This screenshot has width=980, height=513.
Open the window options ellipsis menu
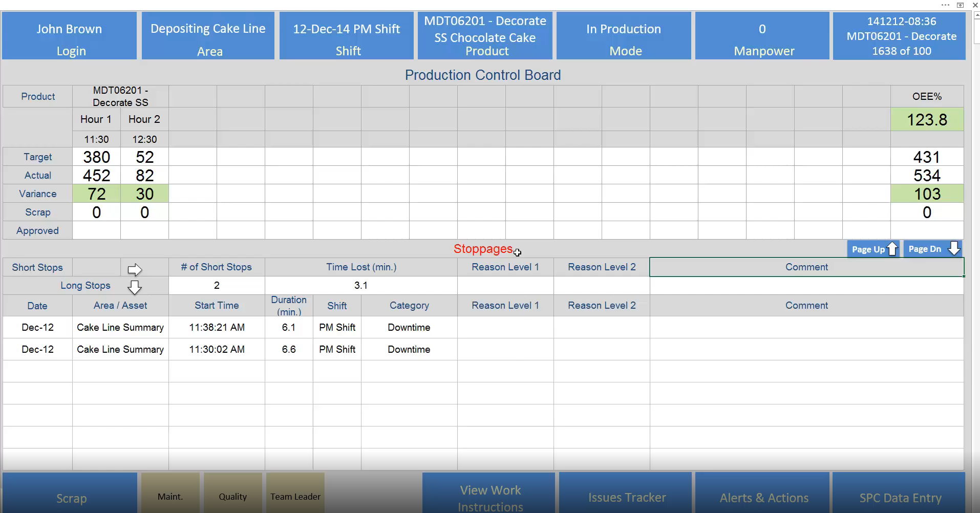click(945, 5)
